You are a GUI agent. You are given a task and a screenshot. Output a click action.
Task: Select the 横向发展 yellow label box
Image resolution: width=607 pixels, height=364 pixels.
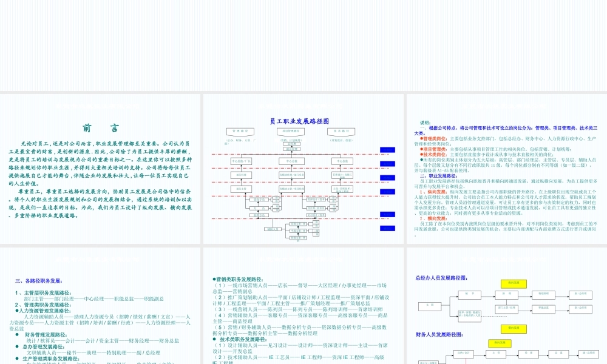(514, 329)
